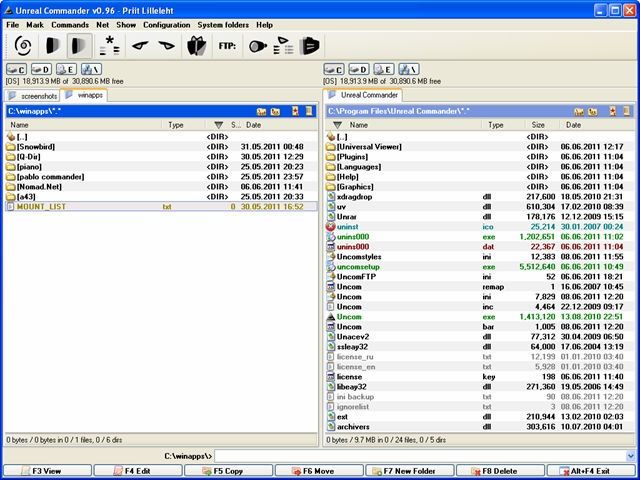
Task: Sort right panel by Date column
Action: tap(573, 125)
